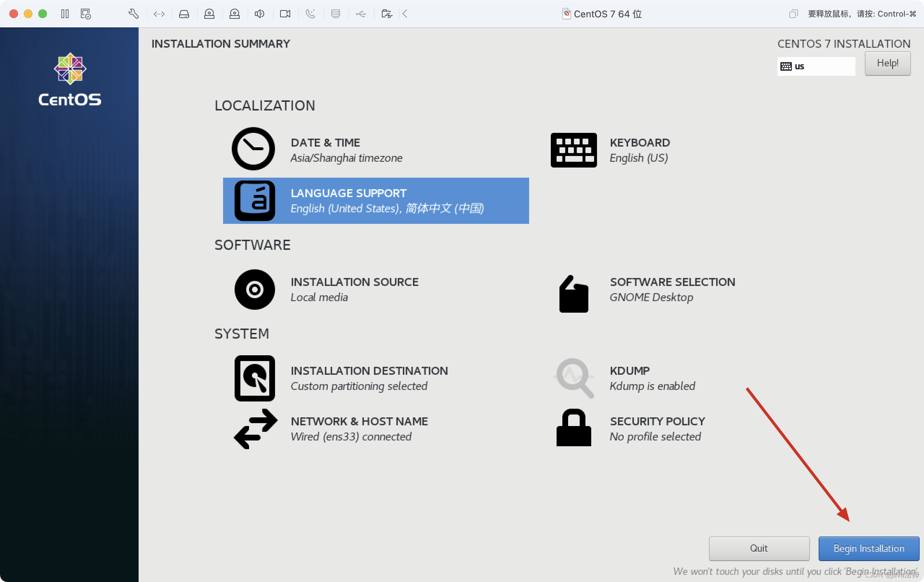Open the Kdump magnifier icon
This screenshot has width=924, height=582.
pyautogui.click(x=574, y=378)
